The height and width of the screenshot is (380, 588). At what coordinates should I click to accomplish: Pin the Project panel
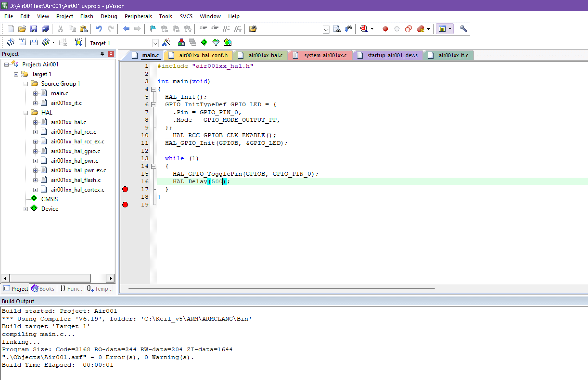tap(102, 54)
